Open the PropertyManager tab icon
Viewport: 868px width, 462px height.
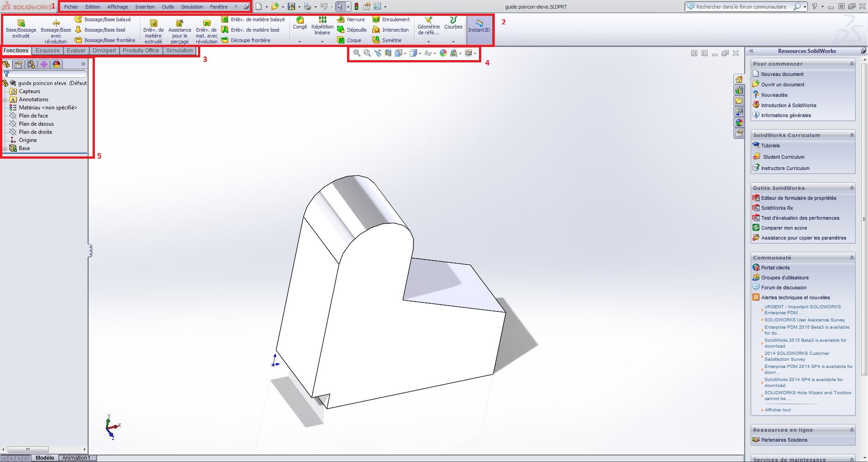19,64
